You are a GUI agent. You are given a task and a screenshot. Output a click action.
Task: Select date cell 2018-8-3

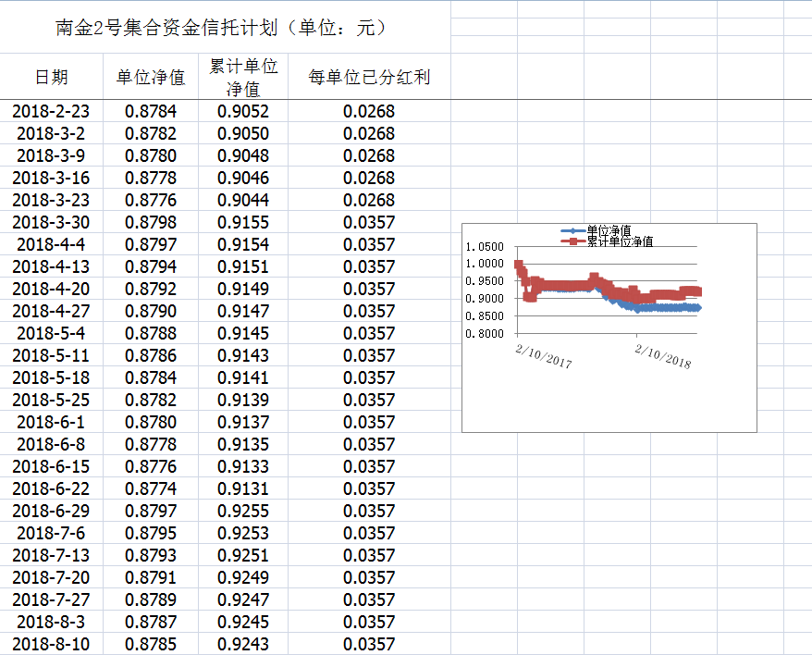pyautogui.click(x=51, y=622)
